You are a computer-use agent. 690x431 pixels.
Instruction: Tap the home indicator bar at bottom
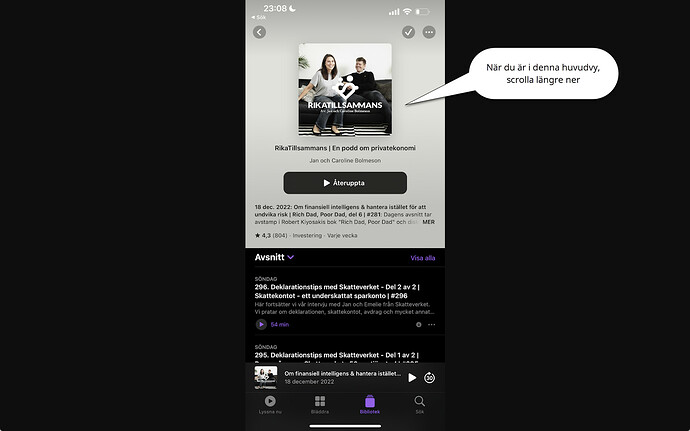pos(345,426)
